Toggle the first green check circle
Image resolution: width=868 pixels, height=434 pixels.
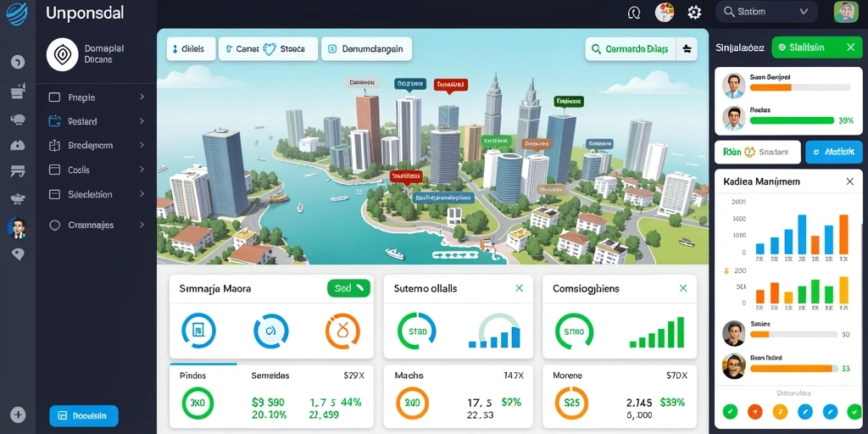731,411
